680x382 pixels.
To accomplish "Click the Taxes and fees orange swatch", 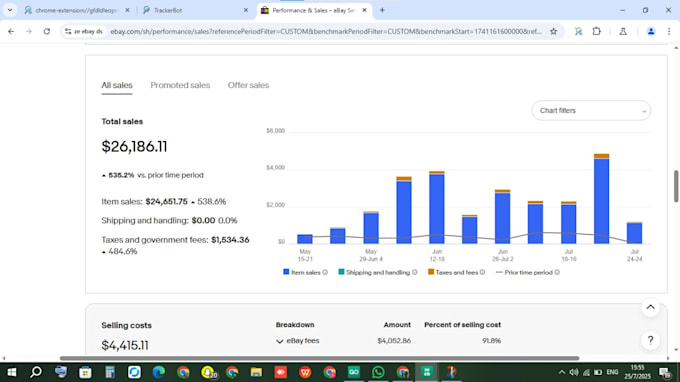I will point(431,272).
